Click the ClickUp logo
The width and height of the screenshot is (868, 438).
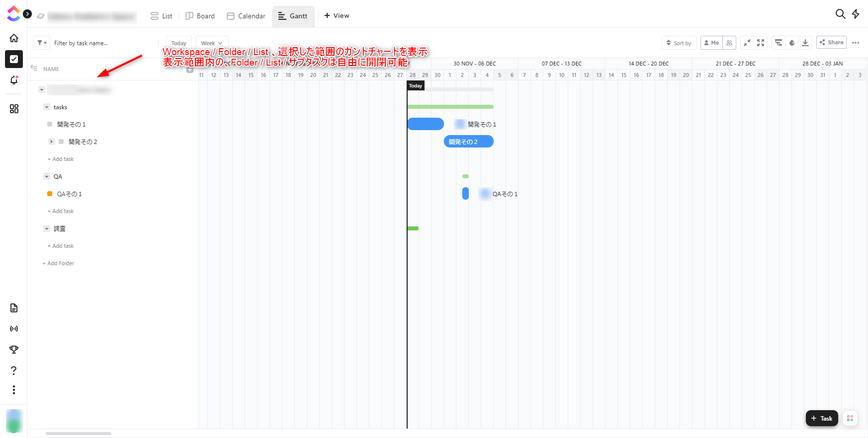pyautogui.click(x=13, y=14)
